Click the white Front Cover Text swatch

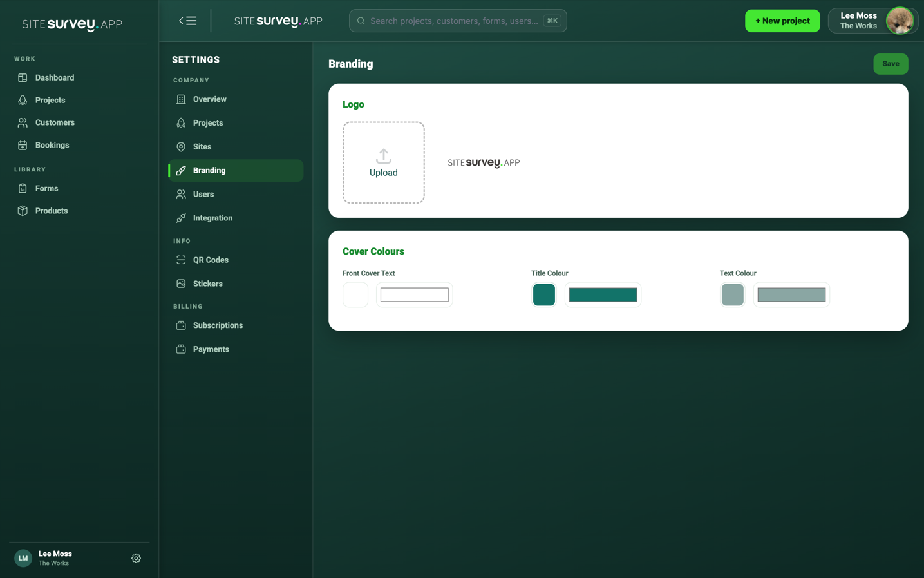(355, 295)
